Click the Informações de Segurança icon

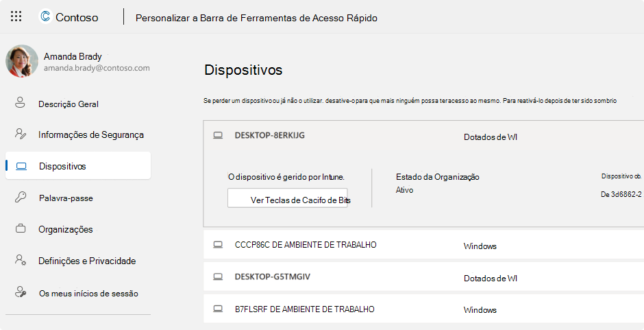(x=20, y=133)
